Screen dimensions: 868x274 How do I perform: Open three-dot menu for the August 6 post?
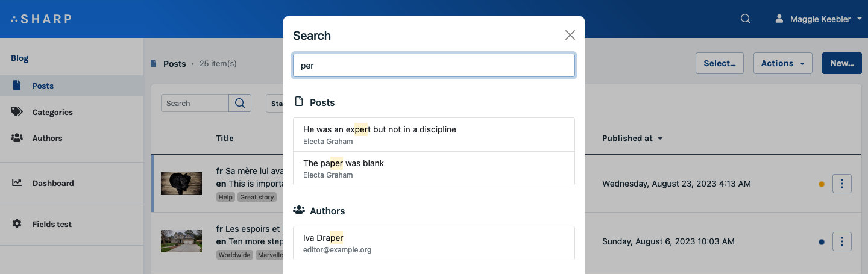click(842, 241)
